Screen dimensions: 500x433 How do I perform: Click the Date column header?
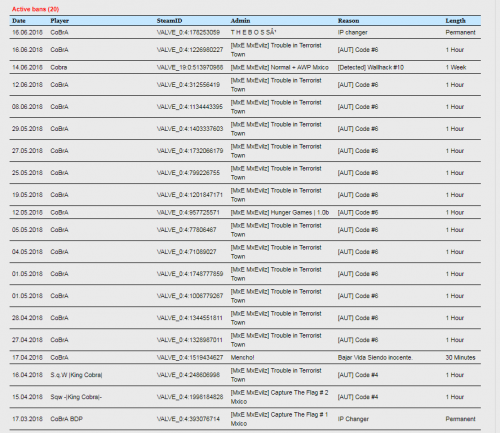coord(19,21)
